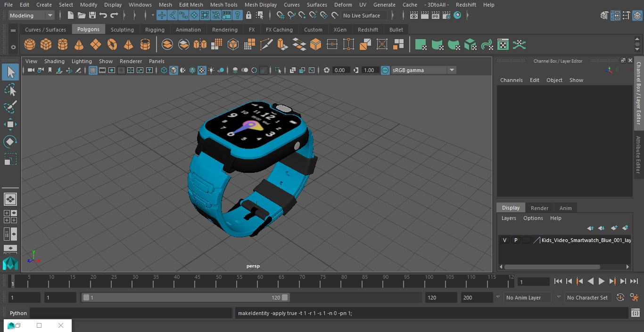Click the Undo arrow icon
644x332 pixels.
point(103,16)
